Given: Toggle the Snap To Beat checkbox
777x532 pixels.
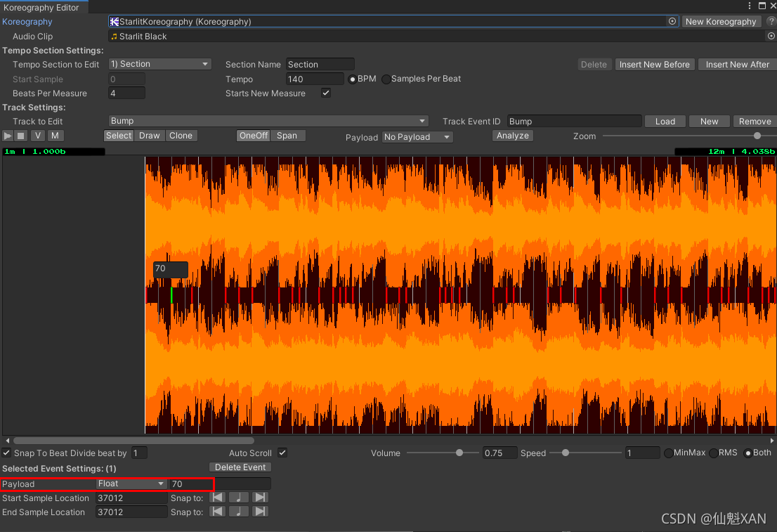Looking at the screenshot, I should 7,453.
